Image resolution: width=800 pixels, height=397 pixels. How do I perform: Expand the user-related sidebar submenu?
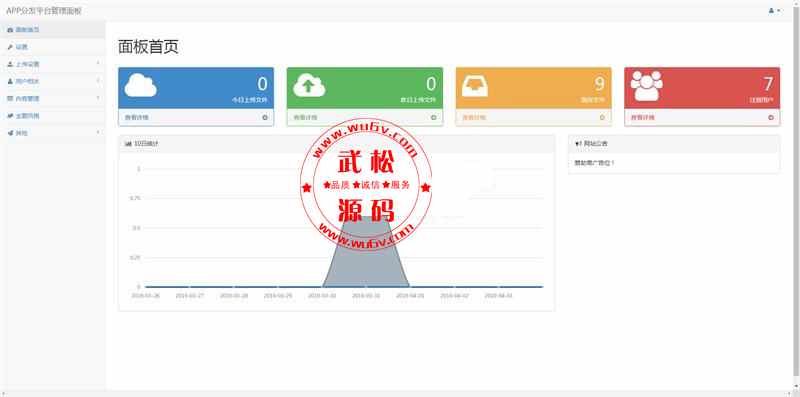coord(53,81)
